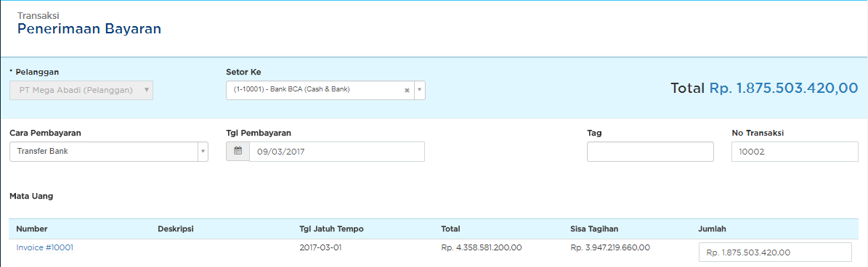Click the Tgl Pembayaran date field 09/03/2017
The width and height of the screenshot is (868, 267).
click(x=336, y=152)
